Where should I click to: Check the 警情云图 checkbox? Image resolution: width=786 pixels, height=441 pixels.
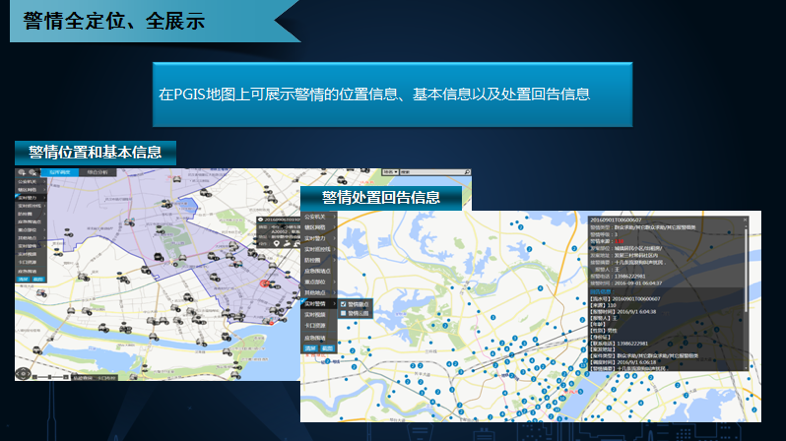coord(345,314)
